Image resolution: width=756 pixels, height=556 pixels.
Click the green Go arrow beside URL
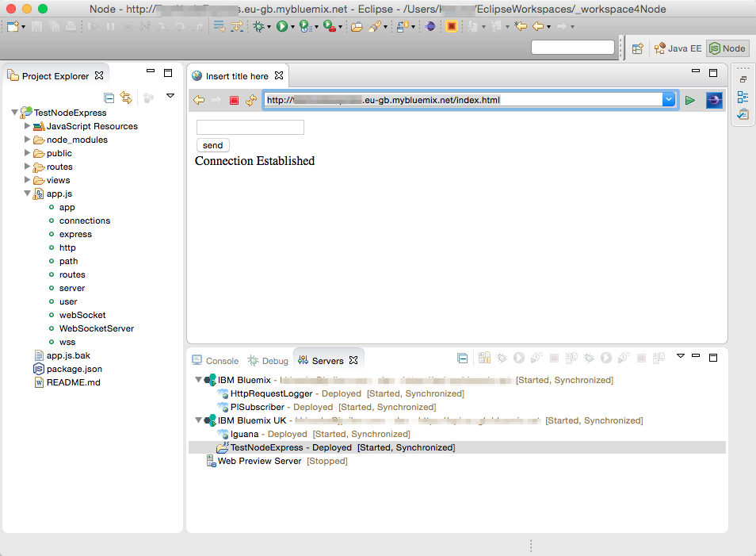point(690,100)
